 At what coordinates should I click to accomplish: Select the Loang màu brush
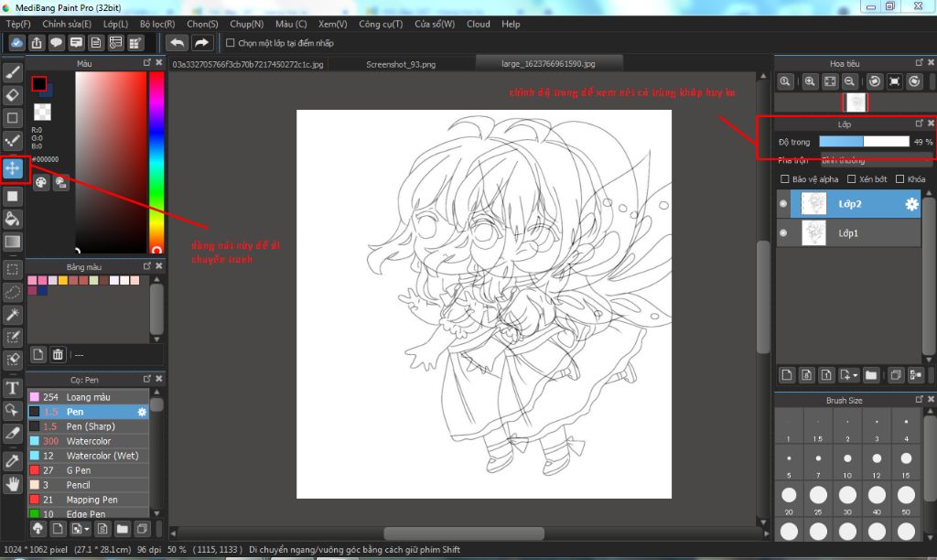(x=89, y=397)
